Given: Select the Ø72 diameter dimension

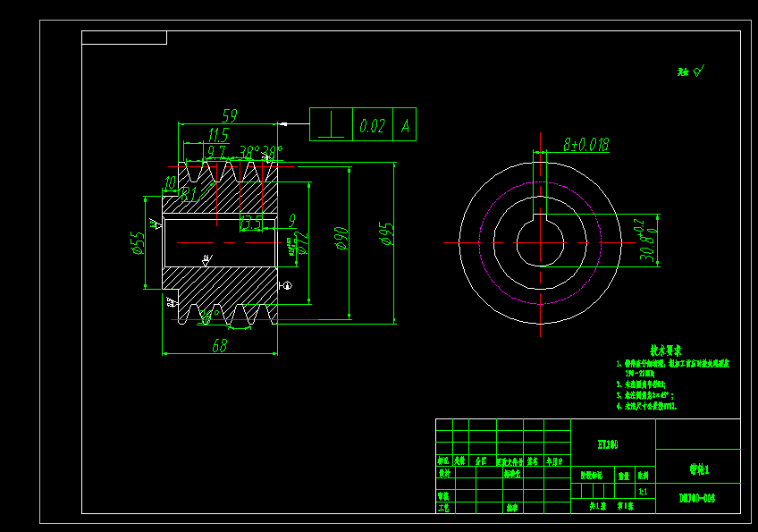Looking at the screenshot, I should coord(300,243).
